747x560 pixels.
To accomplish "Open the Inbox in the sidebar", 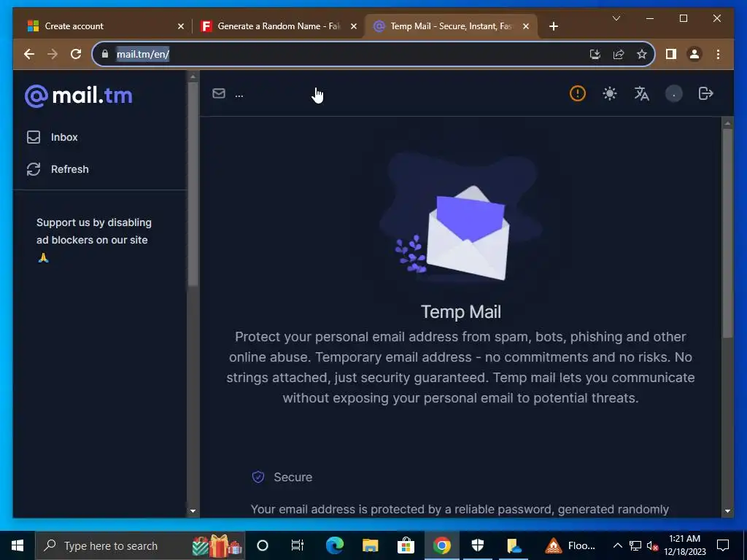I will (x=53, y=137).
